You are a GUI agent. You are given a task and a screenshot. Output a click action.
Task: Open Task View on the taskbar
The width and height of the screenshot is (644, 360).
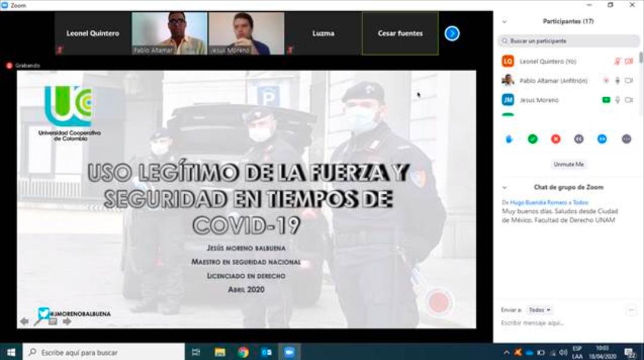coord(196,352)
